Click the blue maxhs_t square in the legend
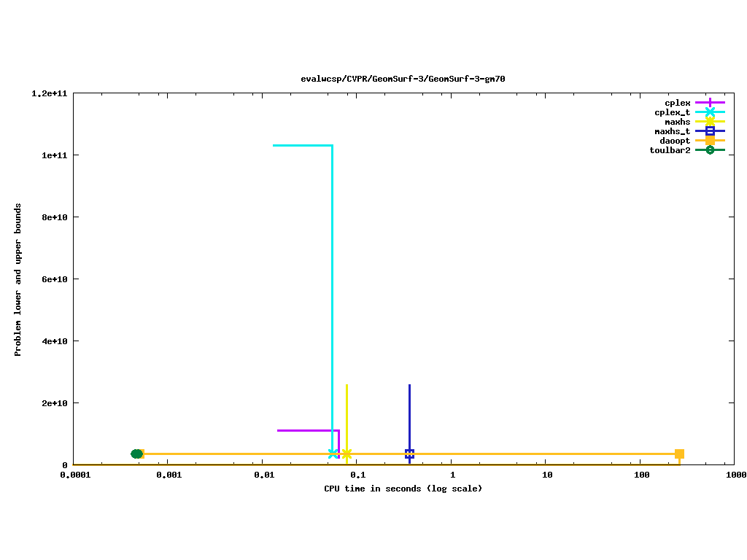Screen dimensions: 747x560 coord(710,131)
